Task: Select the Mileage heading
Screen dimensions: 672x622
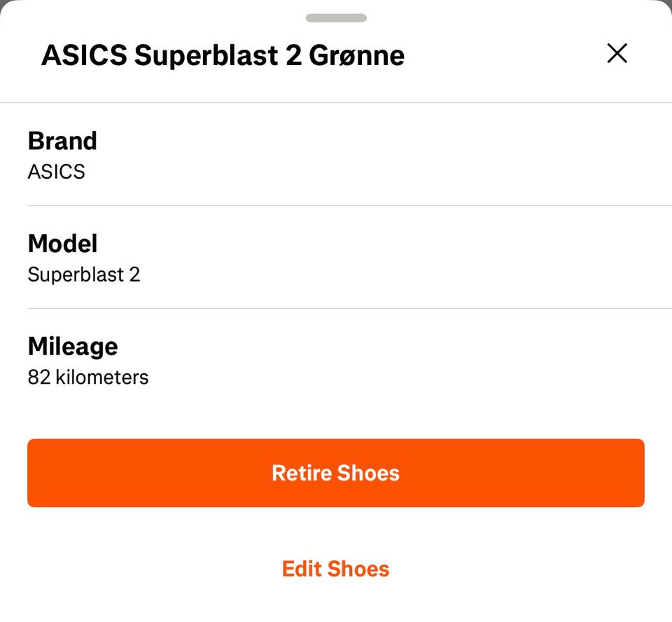Action: tap(73, 346)
